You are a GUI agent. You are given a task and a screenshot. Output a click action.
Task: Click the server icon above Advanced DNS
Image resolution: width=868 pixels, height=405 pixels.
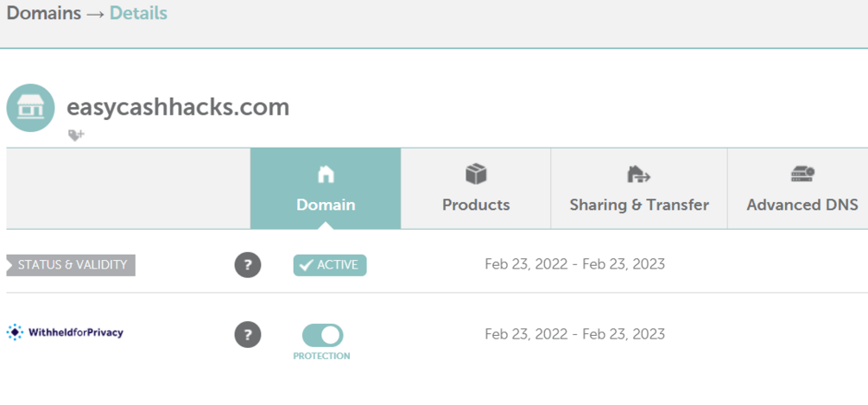tap(802, 174)
